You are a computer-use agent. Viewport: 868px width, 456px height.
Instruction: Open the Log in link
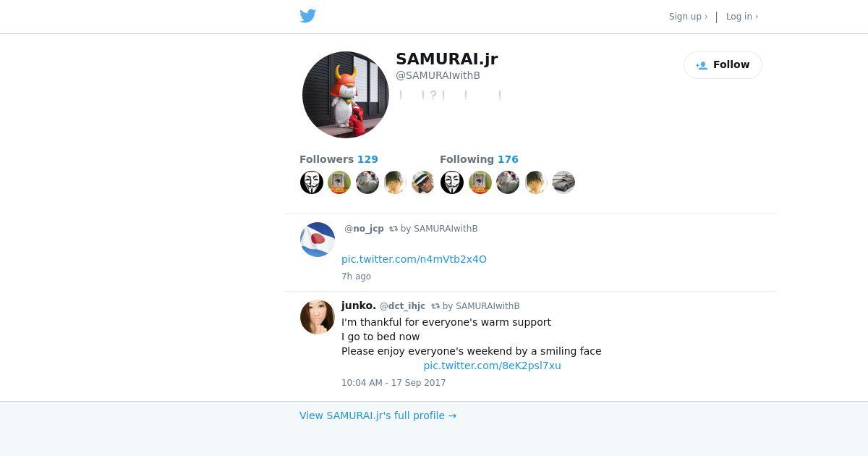tap(742, 17)
